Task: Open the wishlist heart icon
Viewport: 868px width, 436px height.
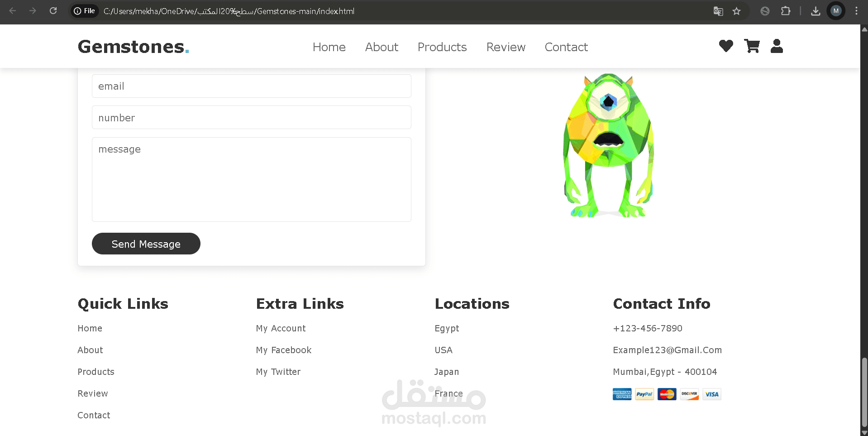Action: (726, 46)
